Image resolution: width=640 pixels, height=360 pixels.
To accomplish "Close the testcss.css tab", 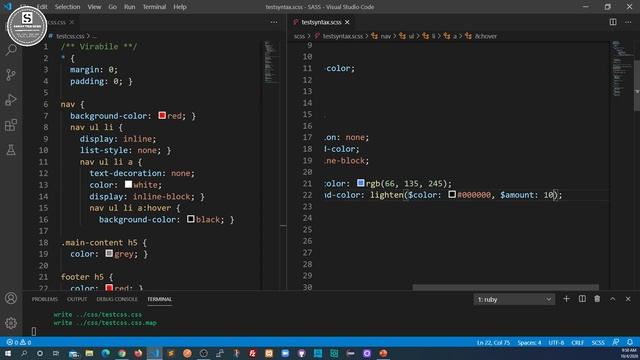I will pyautogui.click(x=72, y=22).
